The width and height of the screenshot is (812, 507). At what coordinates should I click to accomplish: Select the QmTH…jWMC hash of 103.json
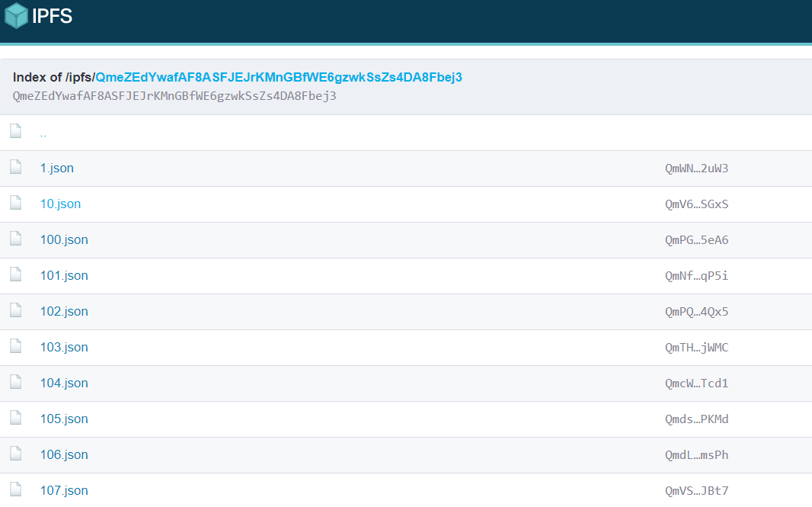point(696,347)
